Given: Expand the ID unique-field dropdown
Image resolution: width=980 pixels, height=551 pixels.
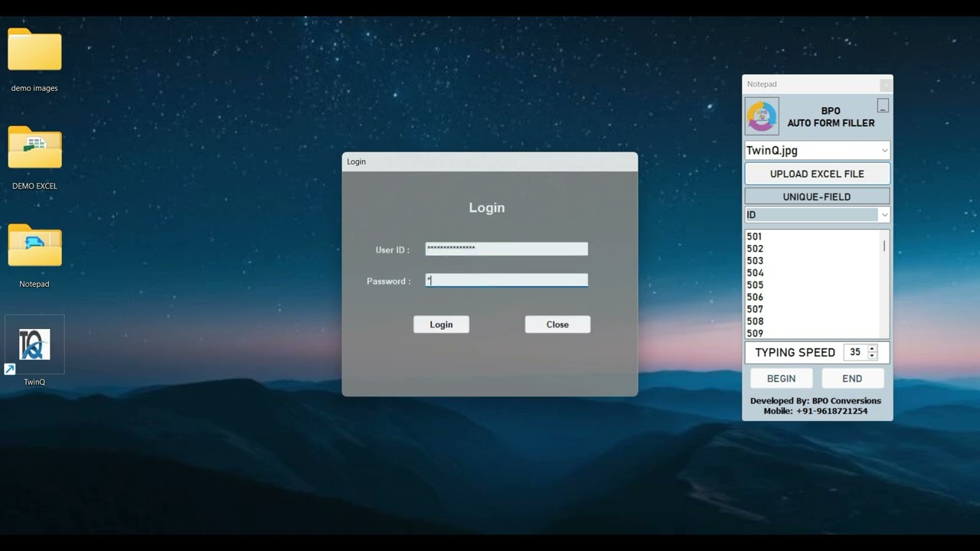Looking at the screenshot, I should (884, 215).
